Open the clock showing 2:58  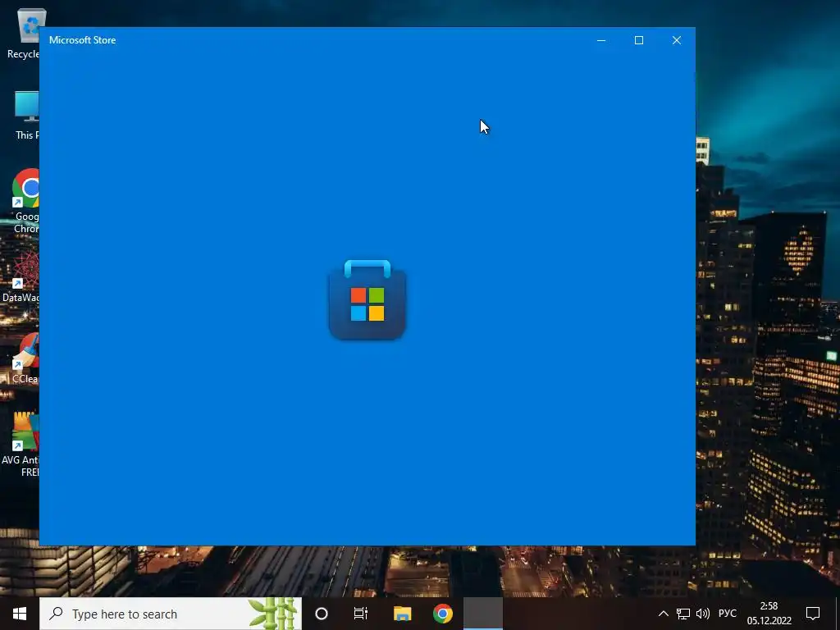pyautogui.click(x=769, y=614)
